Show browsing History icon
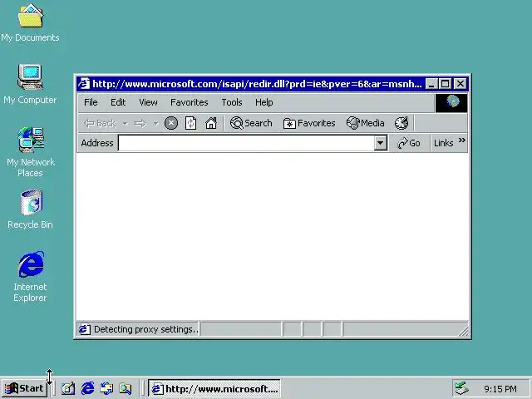 pyautogui.click(x=401, y=123)
